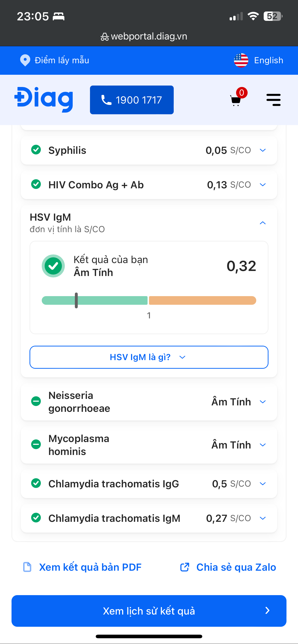Collapse the HSV IgM section
The width and height of the screenshot is (298, 644).
tap(263, 223)
